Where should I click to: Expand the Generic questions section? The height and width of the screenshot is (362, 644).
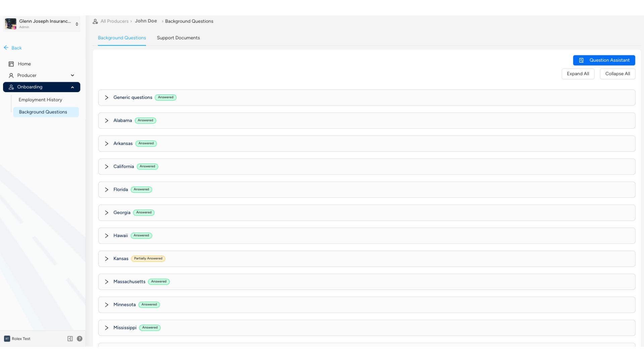coord(107,98)
